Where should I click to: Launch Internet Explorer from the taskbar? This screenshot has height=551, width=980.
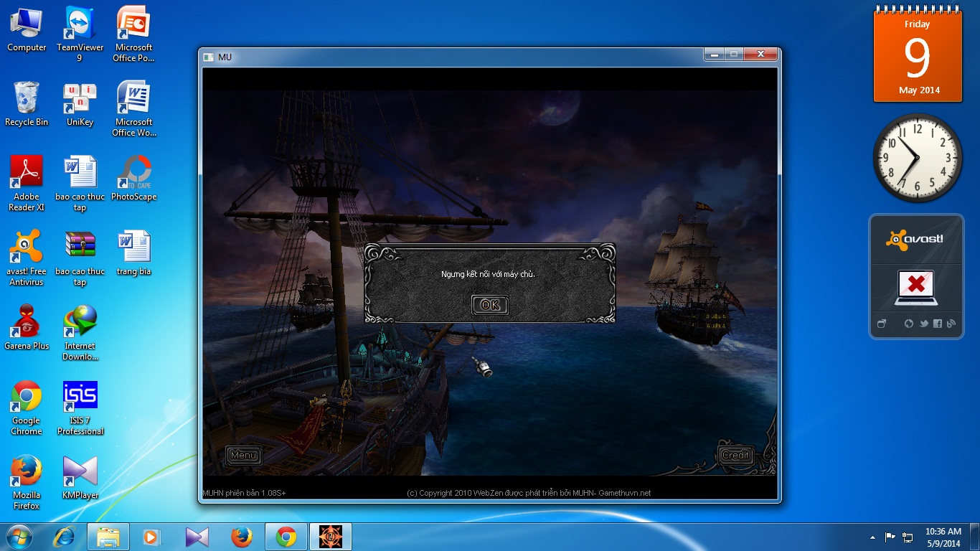coord(65,537)
